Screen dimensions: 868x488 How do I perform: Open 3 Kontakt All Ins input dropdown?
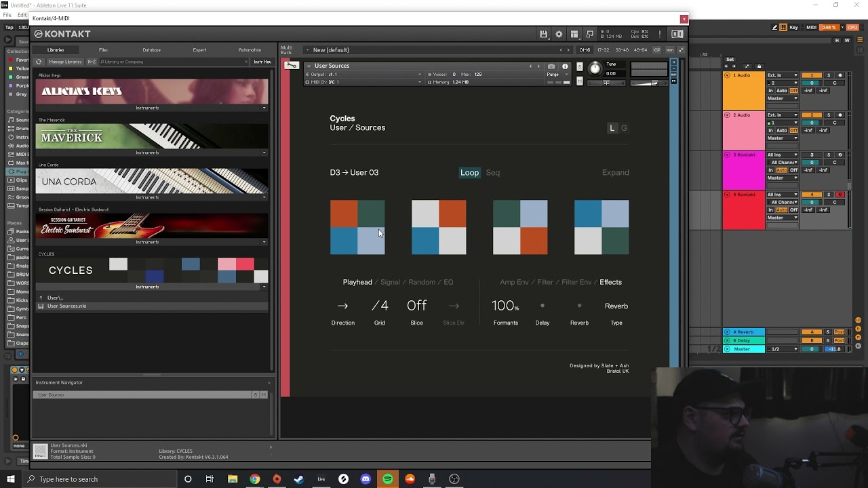783,155
